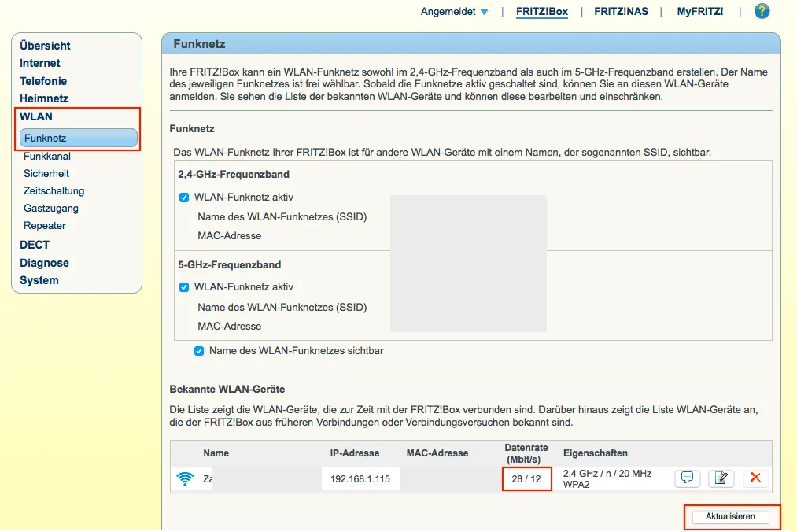The height and width of the screenshot is (532, 797).
Task: Delete the WLAN device with red X
Action: coord(755,478)
